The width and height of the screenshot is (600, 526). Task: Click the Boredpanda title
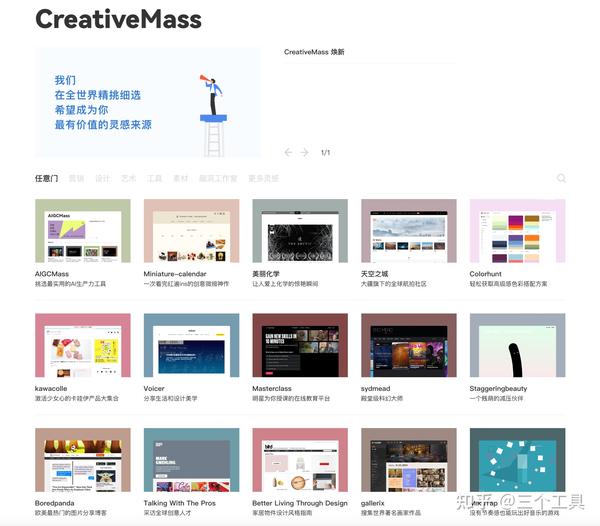(x=54, y=503)
